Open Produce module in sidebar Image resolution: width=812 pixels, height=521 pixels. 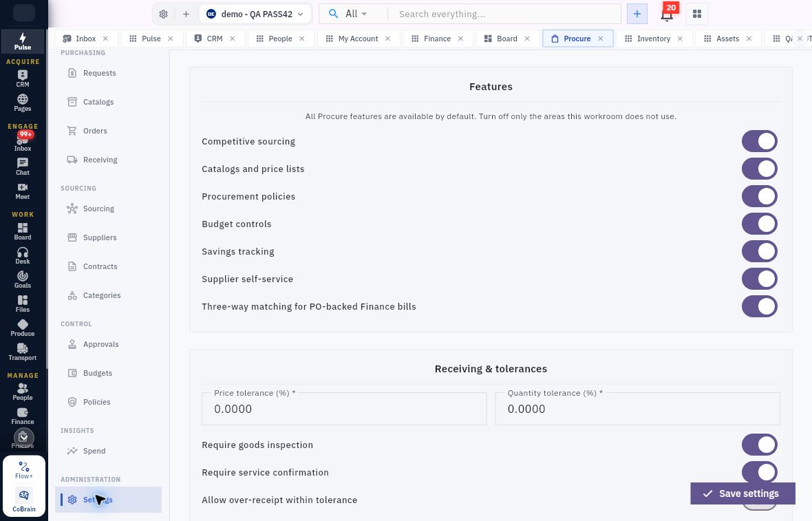pos(22,328)
